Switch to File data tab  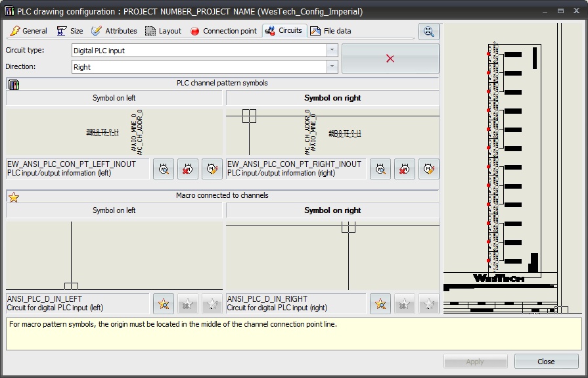331,31
